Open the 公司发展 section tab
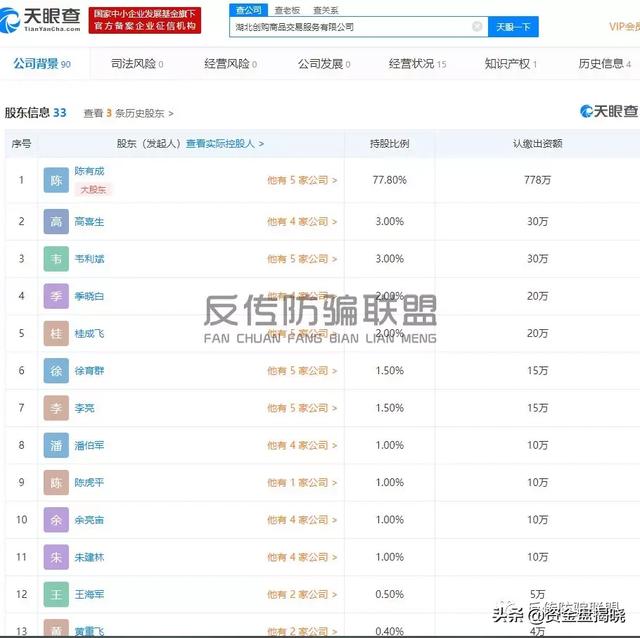Image resolution: width=640 pixels, height=638 pixels. tap(324, 64)
